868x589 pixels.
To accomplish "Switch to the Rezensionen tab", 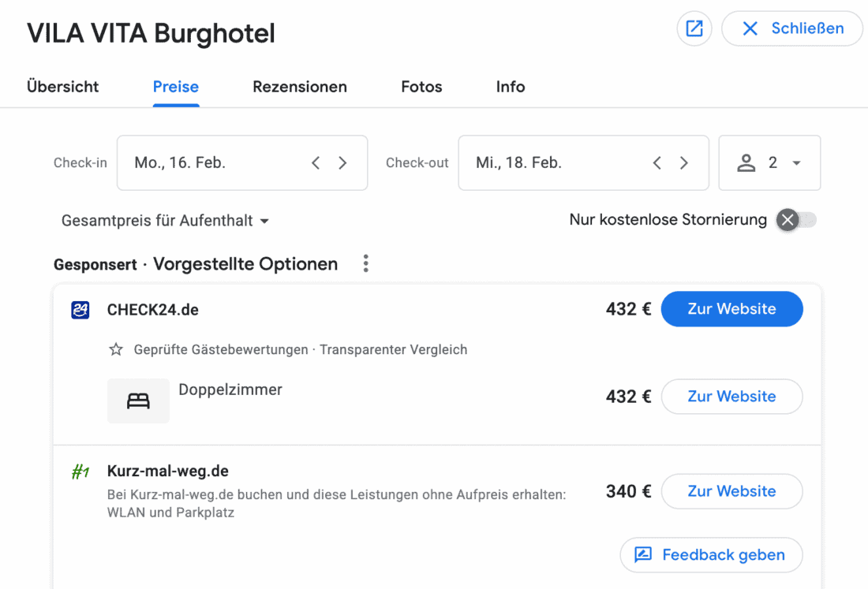I will [x=300, y=87].
